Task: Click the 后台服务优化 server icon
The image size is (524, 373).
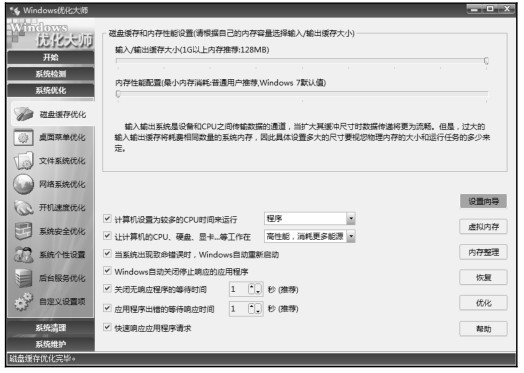Action: tap(23, 278)
